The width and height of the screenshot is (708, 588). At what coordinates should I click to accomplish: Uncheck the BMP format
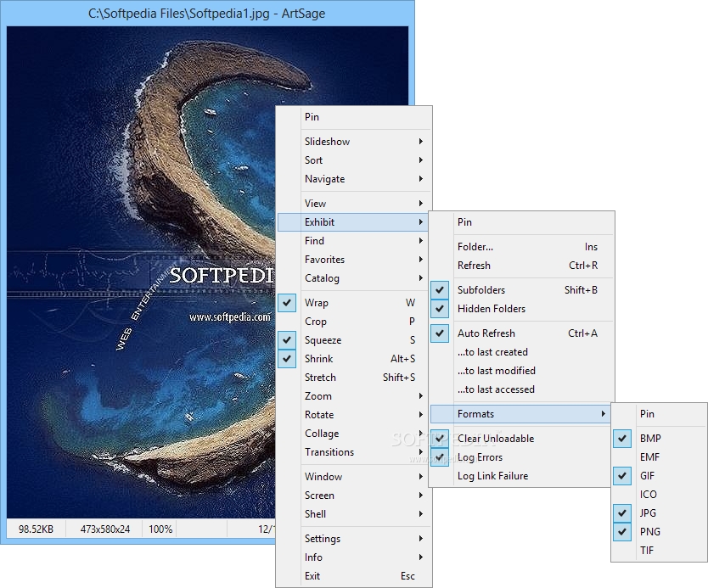pyautogui.click(x=659, y=438)
